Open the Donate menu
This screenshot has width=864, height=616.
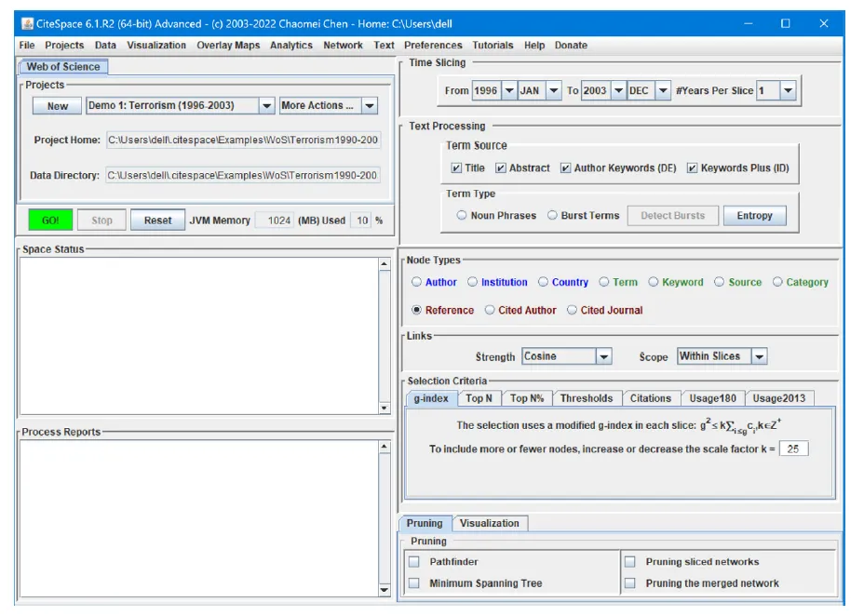click(571, 46)
